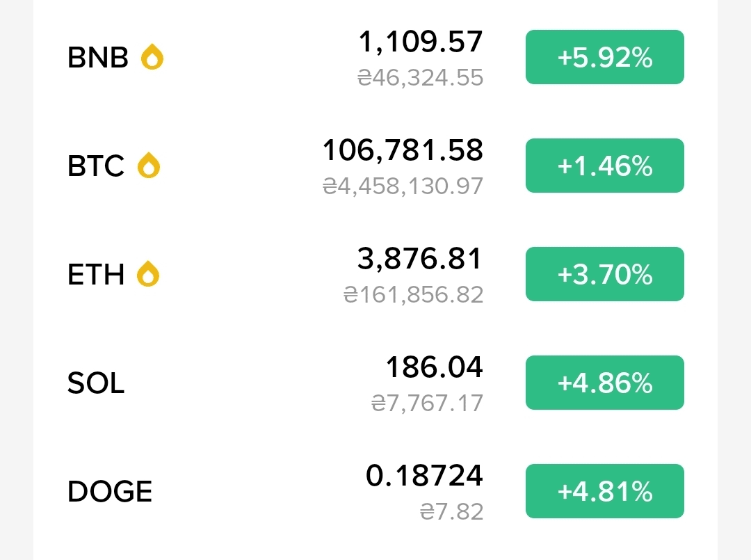Tap the flame icon beside ETH
This screenshot has width=751, height=560.
148,274
